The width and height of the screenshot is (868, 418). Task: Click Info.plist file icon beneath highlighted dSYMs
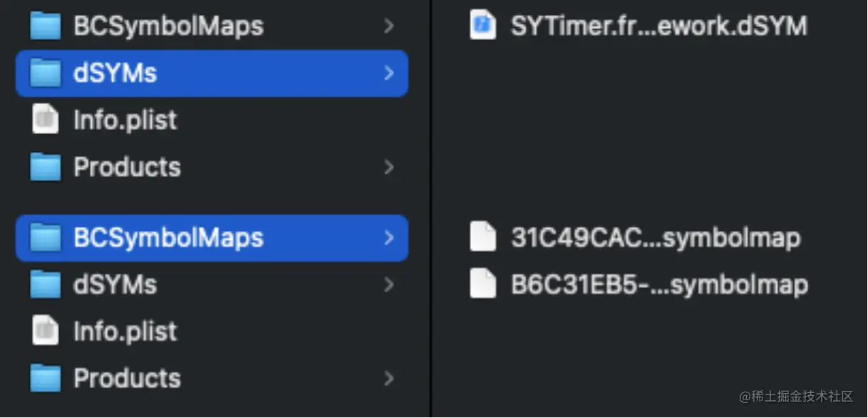tap(46, 120)
